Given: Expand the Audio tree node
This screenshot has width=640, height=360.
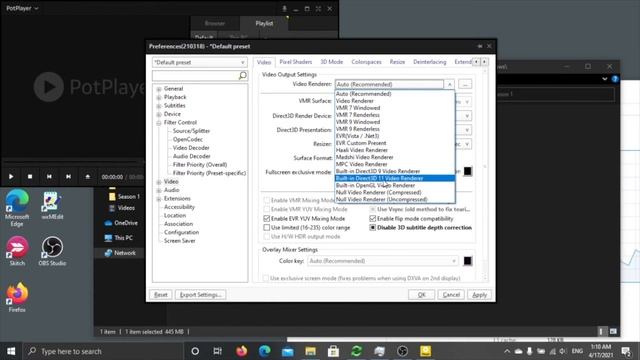Looking at the screenshot, I should [159, 190].
